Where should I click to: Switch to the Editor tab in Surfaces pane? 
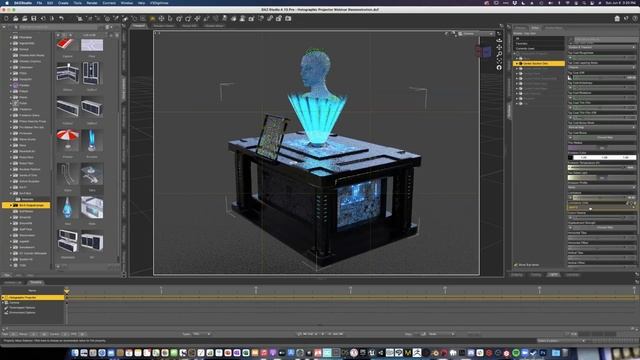[535, 28]
